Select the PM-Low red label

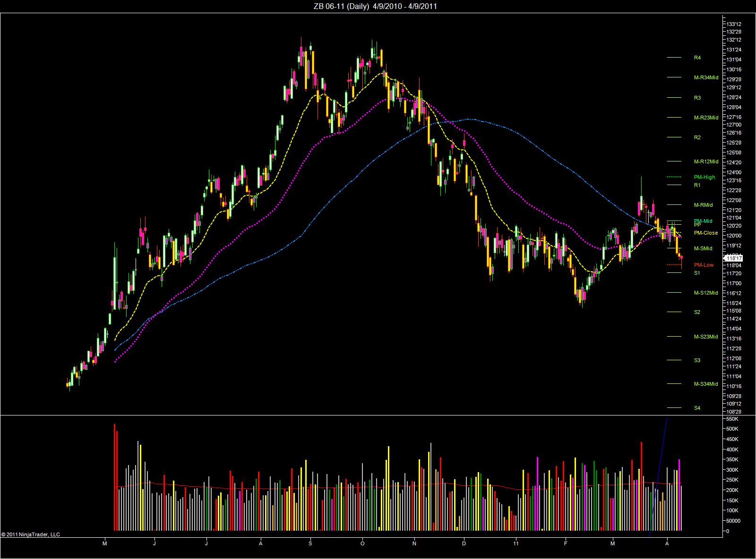click(704, 265)
